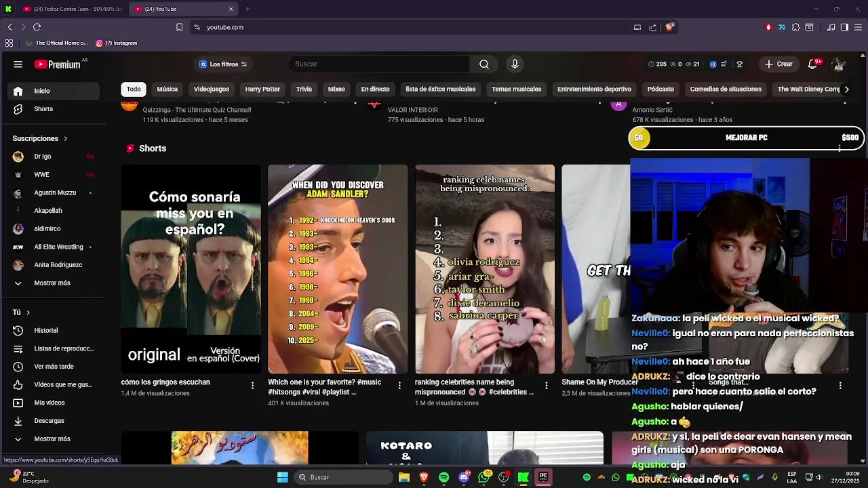Click the 'Crear' button
868x488 pixels.
tap(778, 64)
